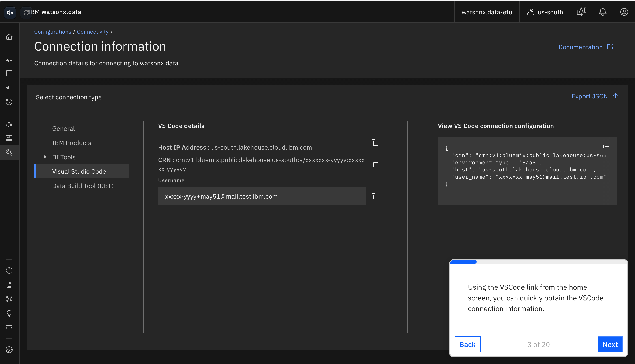Screen dimensions: 635x364
Task: Open Query history icon in sidebar
Action: (9, 102)
